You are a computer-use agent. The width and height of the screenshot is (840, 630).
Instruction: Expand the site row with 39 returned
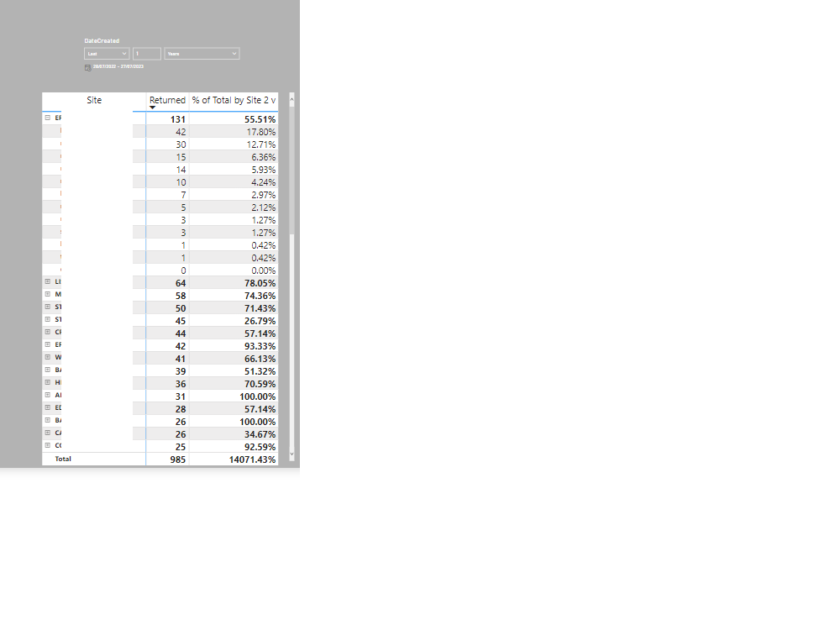48,370
